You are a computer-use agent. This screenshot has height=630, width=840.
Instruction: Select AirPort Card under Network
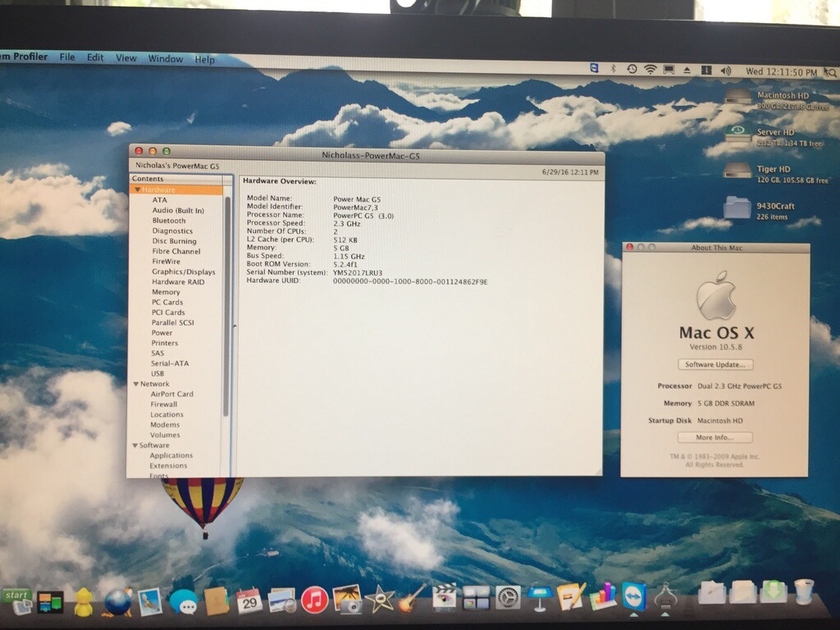click(x=171, y=394)
